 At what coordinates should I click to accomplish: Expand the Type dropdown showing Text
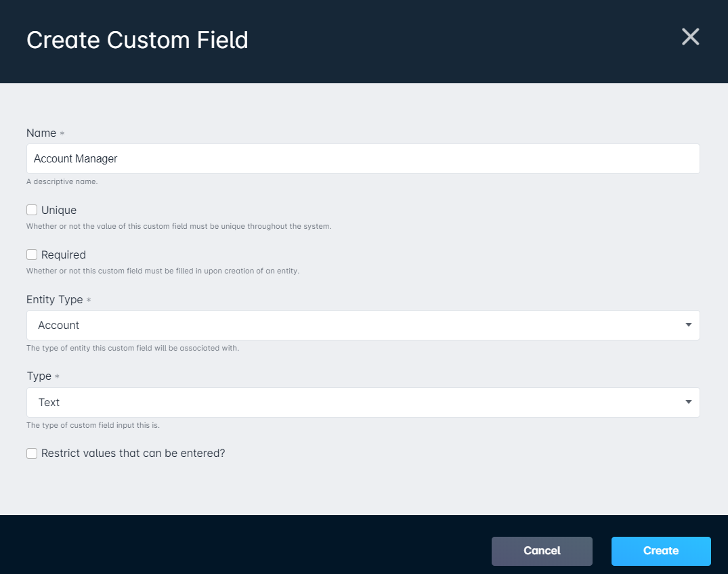[x=363, y=402]
